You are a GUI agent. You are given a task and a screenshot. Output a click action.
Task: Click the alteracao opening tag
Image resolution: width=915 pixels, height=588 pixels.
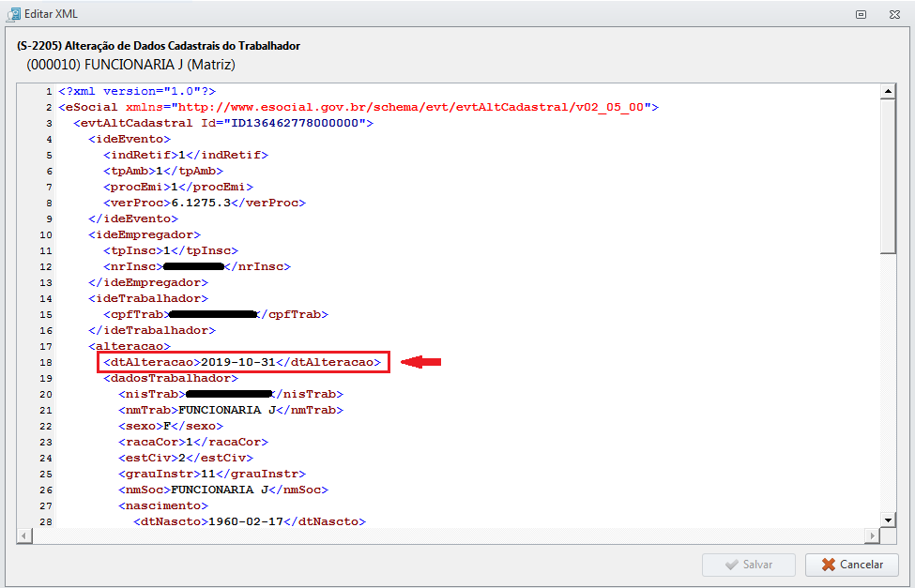130,346
